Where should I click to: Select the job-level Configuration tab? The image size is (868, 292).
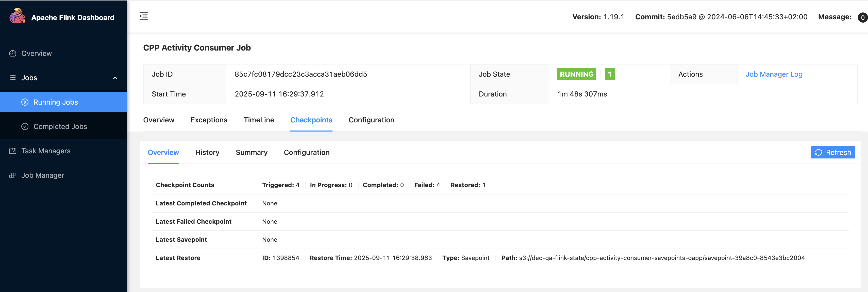371,120
